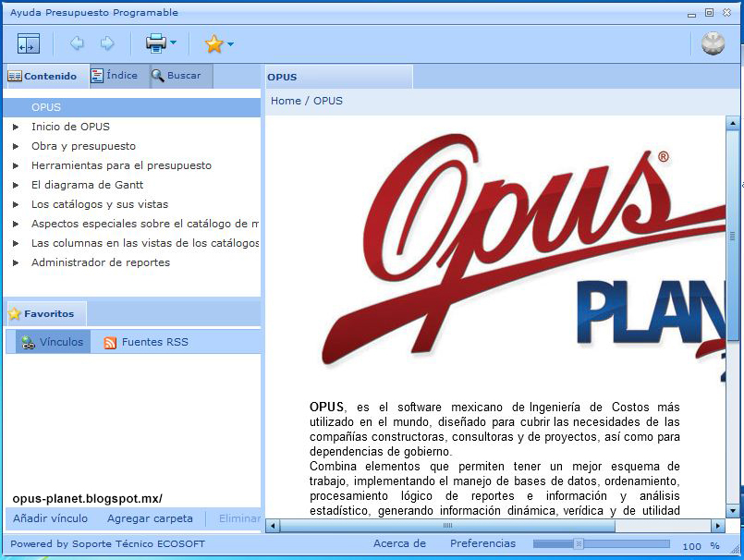Viewport: 744px width, 560px height.
Task: Click the hide navigation pane icon
Action: tap(28, 43)
